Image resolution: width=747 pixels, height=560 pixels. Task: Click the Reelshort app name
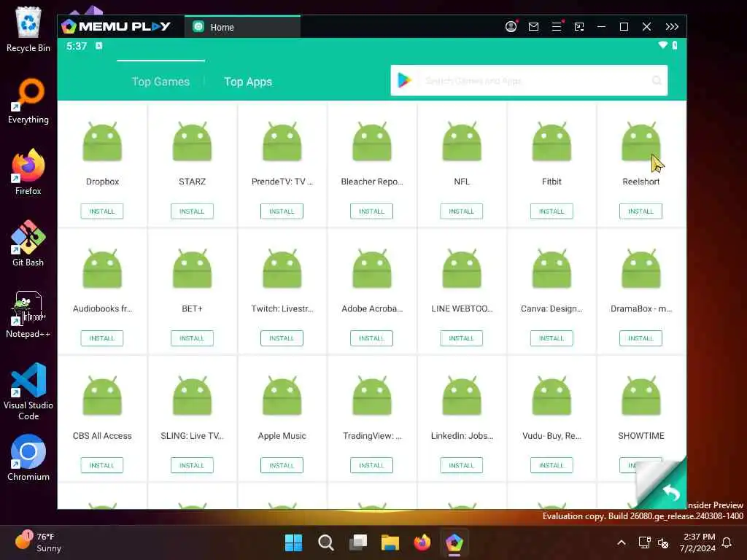tap(640, 182)
